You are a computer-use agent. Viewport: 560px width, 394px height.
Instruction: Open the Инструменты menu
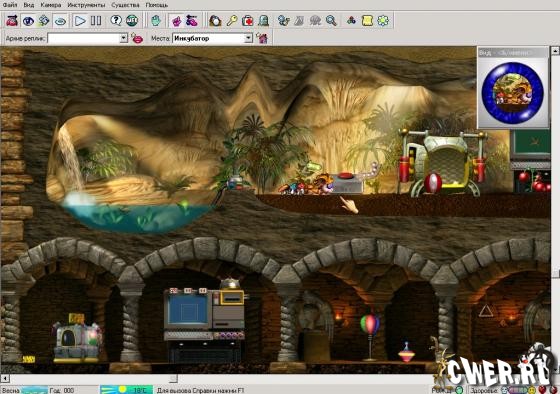click(86, 5)
